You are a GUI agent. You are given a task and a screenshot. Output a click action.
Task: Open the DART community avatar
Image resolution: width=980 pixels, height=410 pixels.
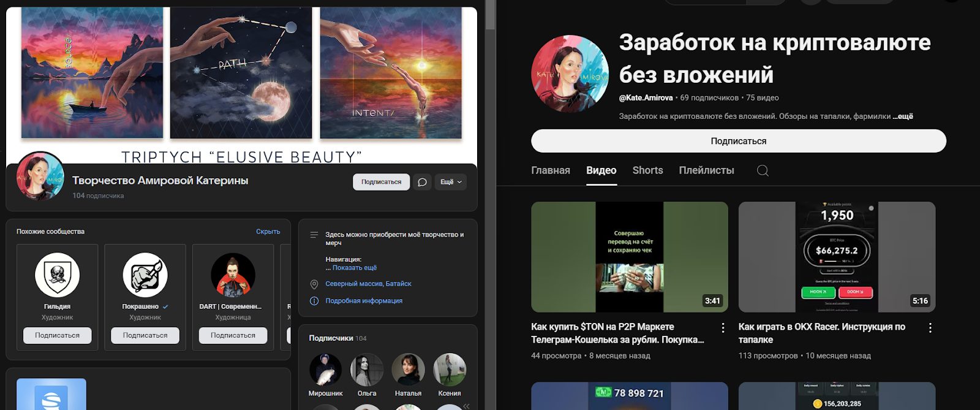(233, 275)
